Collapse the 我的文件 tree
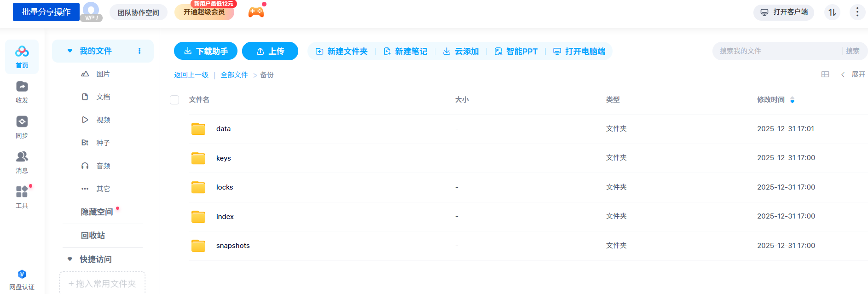This screenshot has height=294, width=868. pos(70,51)
